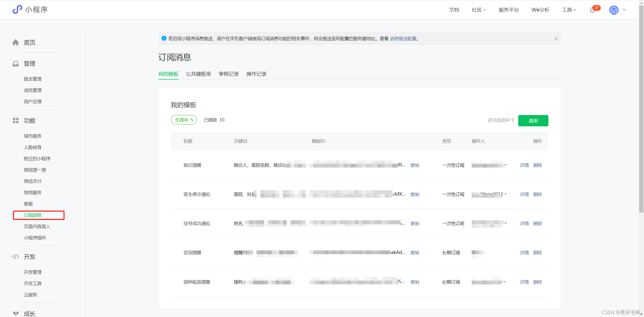Click the home icon beside 首页
644x317 pixels.
[x=16, y=42]
